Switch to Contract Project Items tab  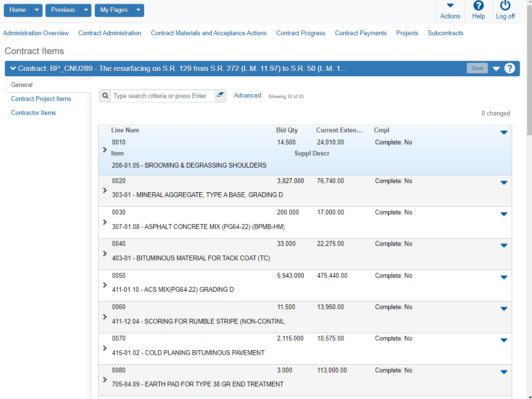pyautogui.click(x=41, y=99)
